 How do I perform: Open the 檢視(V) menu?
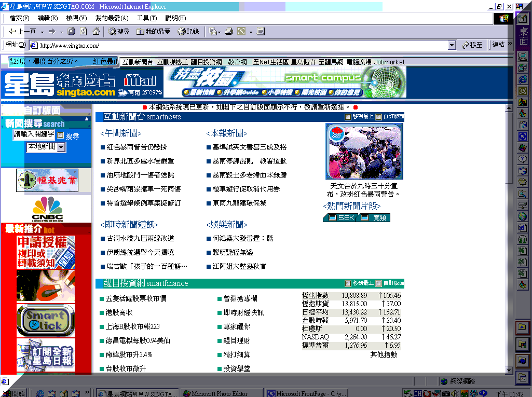click(x=76, y=18)
